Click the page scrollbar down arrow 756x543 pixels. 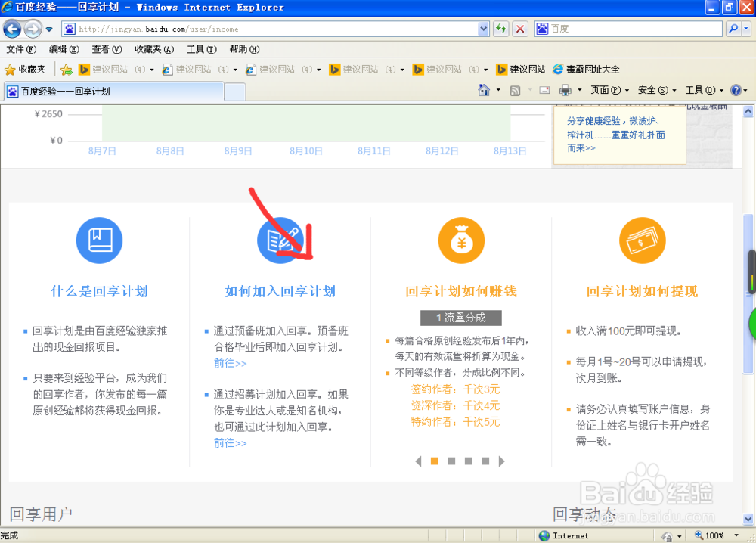pos(748,520)
